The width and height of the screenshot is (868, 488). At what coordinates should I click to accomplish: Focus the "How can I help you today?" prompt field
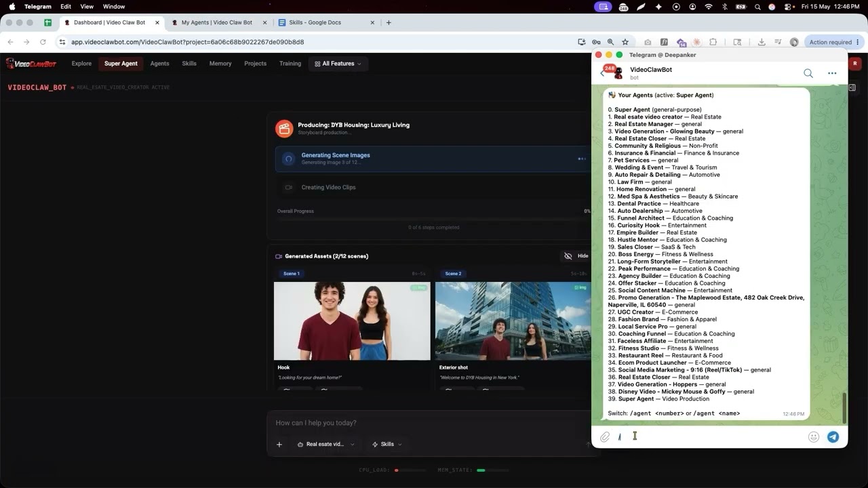pyautogui.click(x=429, y=423)
